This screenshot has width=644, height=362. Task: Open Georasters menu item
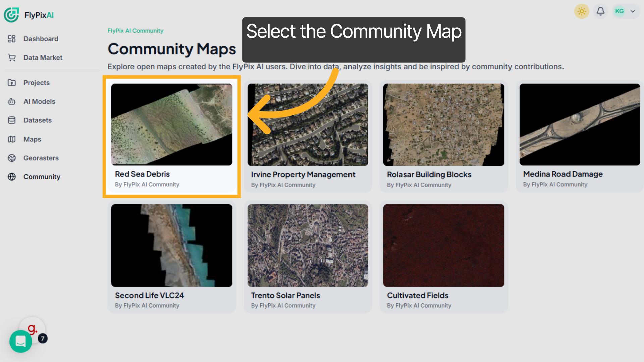41,158
